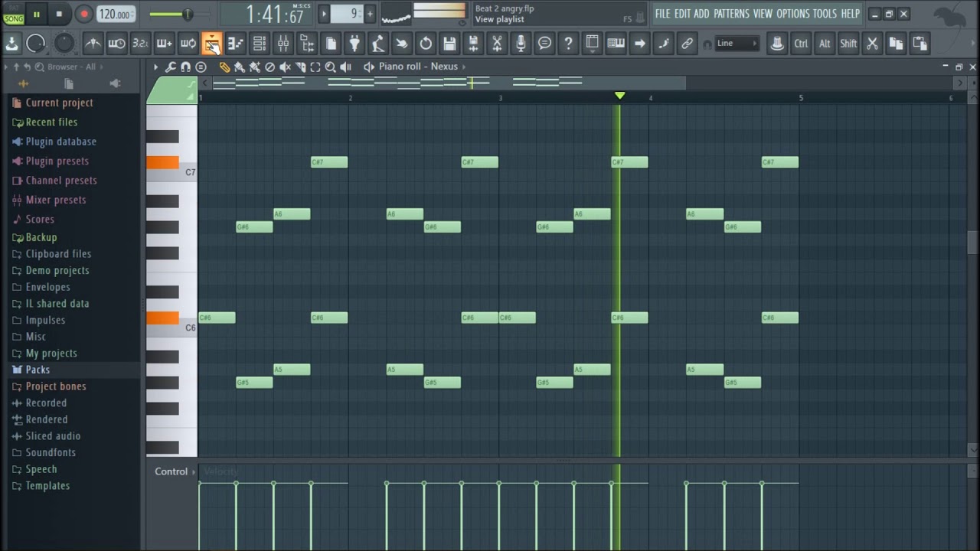Toggle the piano roll snap magnet
980x551 pixels.
coord(185,67)
